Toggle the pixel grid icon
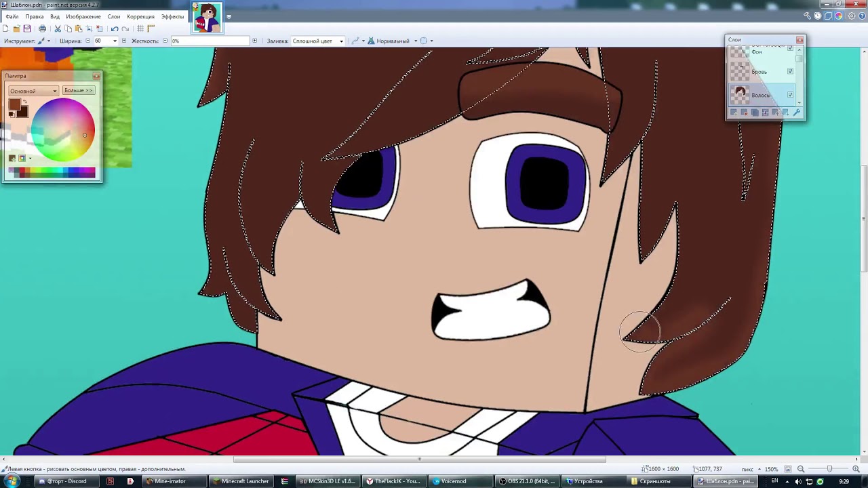 click(140, 28)
